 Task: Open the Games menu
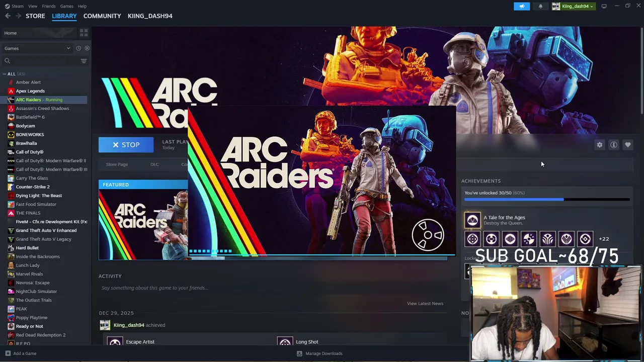[x=66, y=6]
